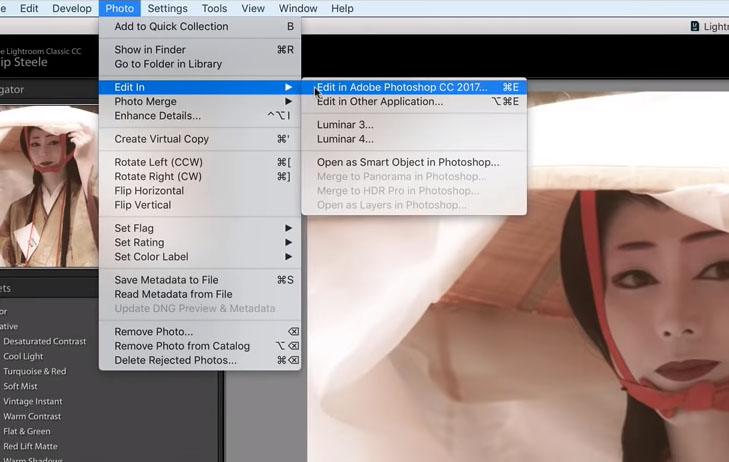Choose Rotate Right (CW)
Screen dimensions: 729x462
(x=200, y=177)
